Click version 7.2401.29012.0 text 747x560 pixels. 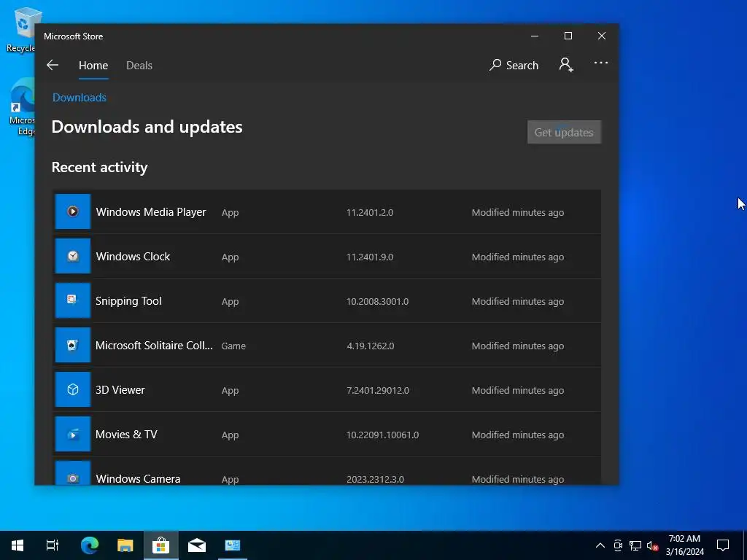(x=378, y=391)
